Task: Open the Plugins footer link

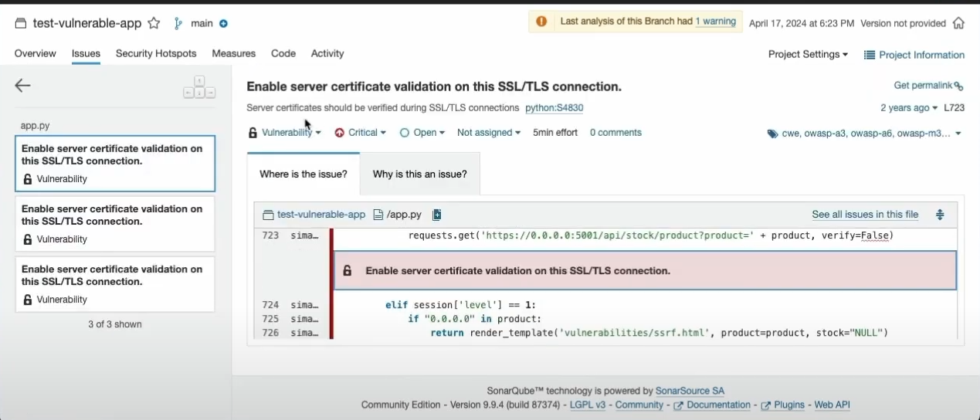Action: (783, 405)
